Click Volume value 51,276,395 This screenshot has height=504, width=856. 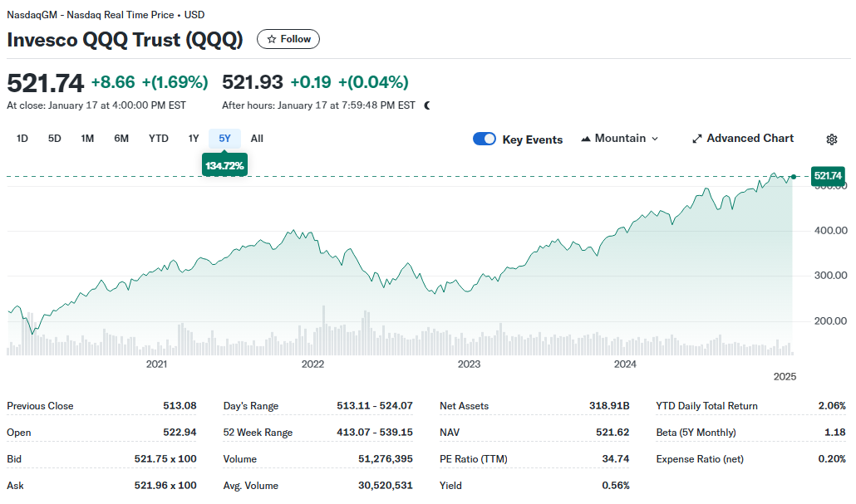tap(386, 459)
